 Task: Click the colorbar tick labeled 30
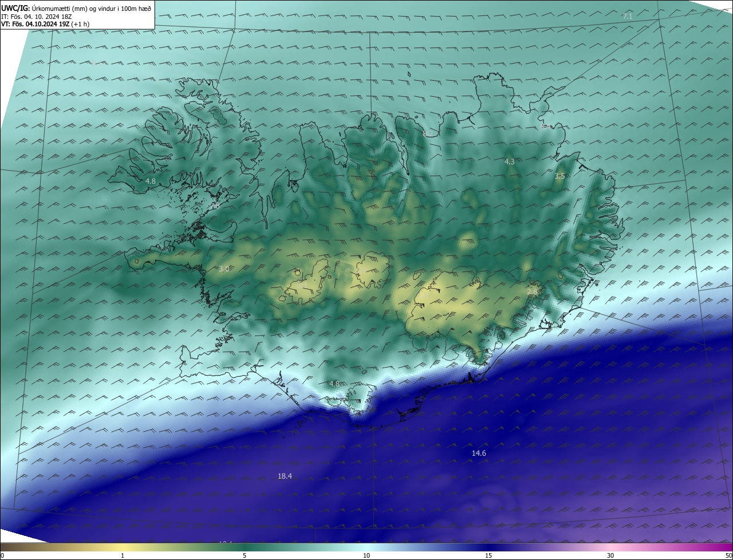610,555
